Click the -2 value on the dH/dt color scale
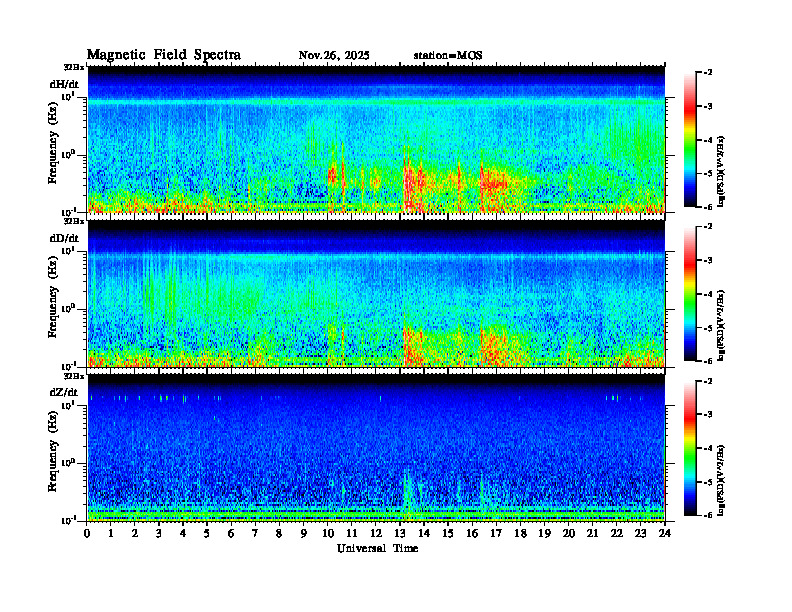Screen dimensions: 792x612 [708, 73]
